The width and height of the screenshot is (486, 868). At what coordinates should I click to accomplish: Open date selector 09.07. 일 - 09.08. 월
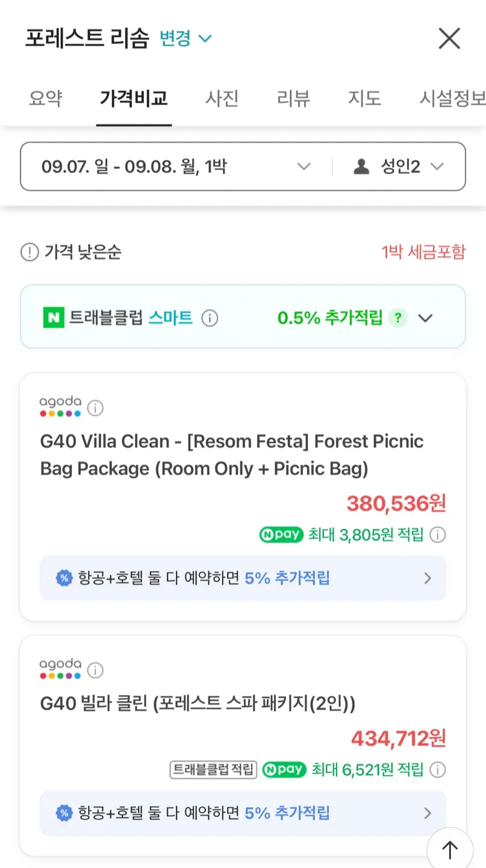(176, 166)
